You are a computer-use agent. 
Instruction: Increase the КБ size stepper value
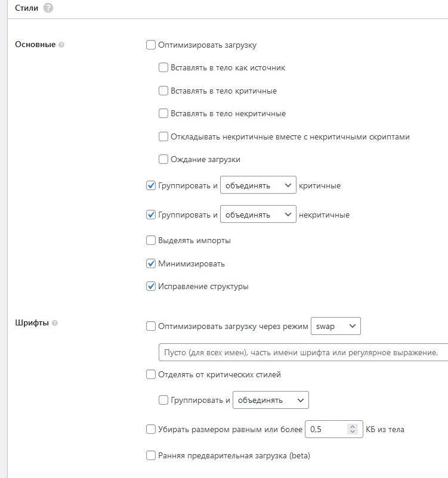[353, 426]
